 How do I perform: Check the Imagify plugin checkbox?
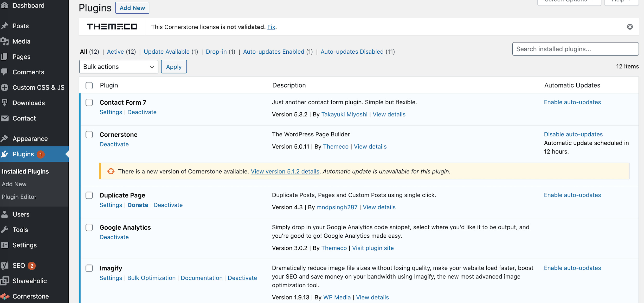click(89, 268)
